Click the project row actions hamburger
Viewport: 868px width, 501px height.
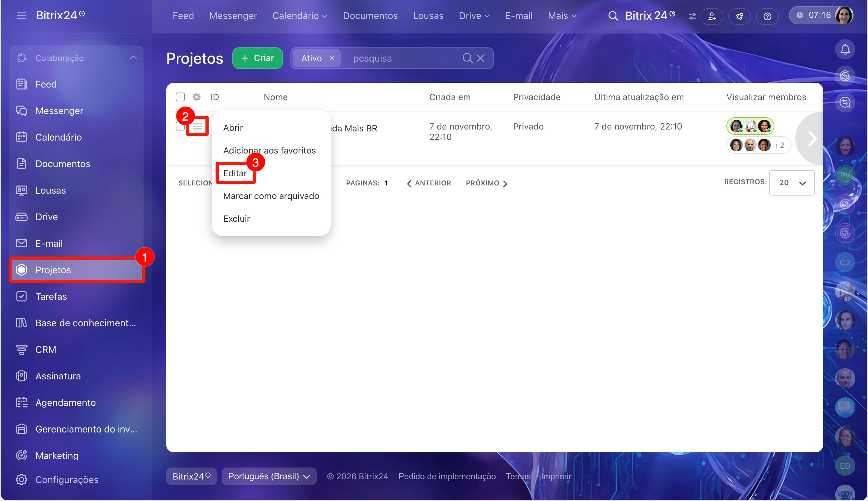click(197, 126)
